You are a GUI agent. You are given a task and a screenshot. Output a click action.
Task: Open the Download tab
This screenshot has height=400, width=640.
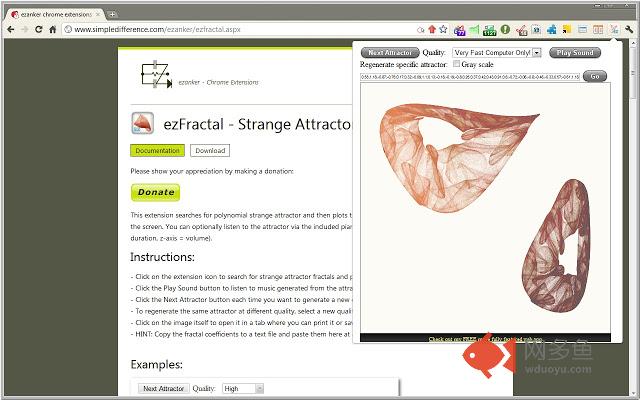point(210,151)
